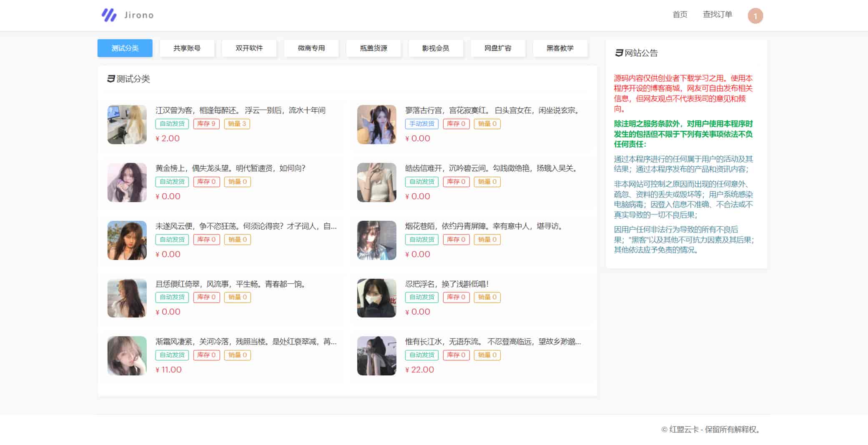Click the 销量 3 sales tag
Screen dimensions: 868x445
[x=237, y=124]
